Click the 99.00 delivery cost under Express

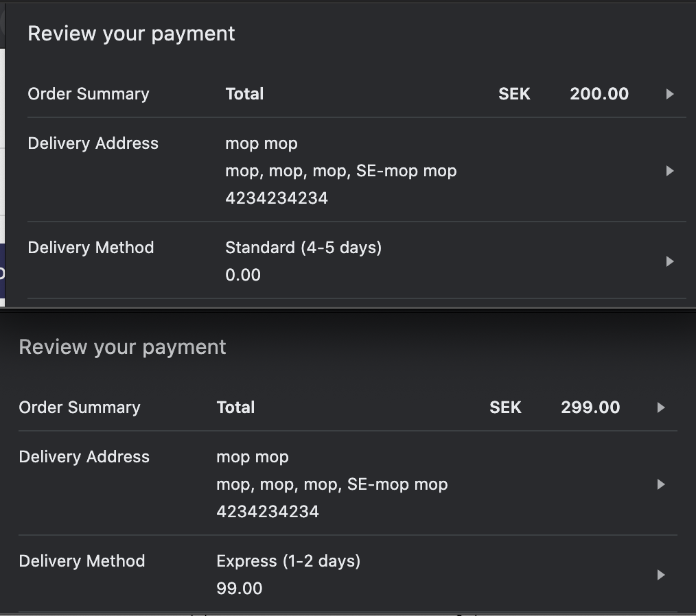[x=239, y=589]
